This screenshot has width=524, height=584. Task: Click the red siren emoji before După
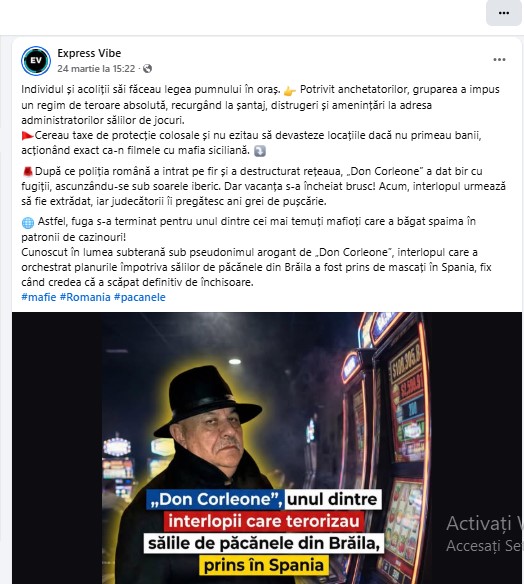28,172
